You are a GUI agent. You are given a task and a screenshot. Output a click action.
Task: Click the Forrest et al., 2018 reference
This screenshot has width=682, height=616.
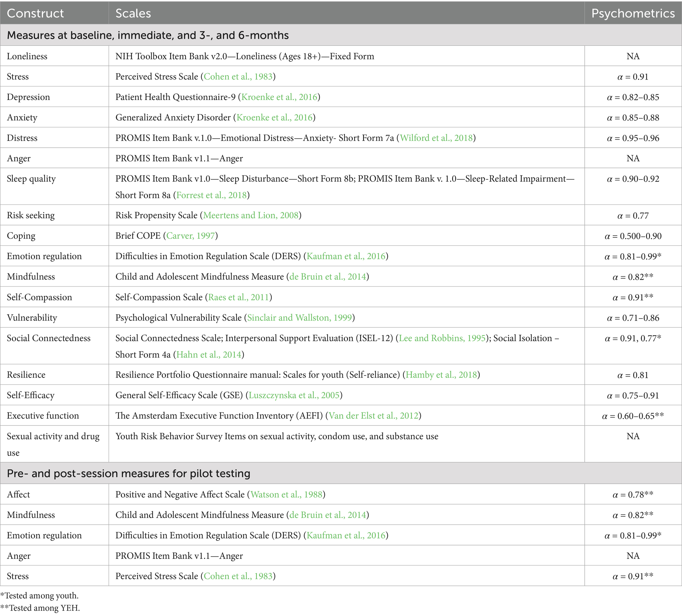211,195
